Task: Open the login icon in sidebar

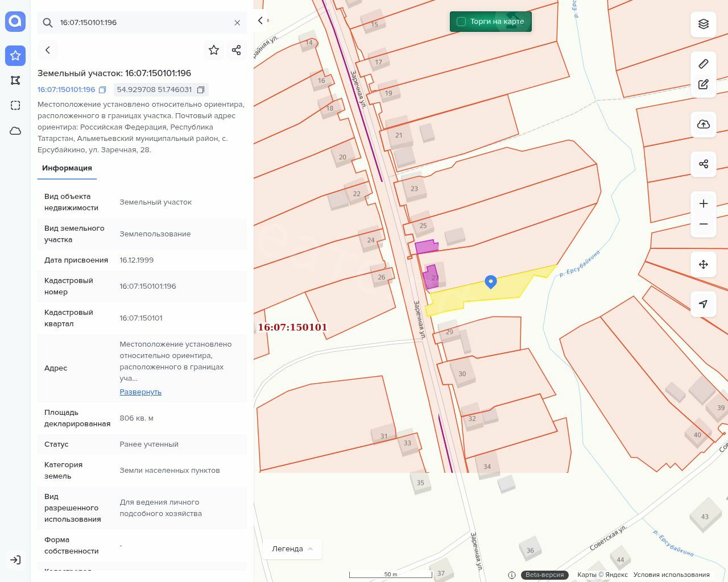Action: point(15,560)
